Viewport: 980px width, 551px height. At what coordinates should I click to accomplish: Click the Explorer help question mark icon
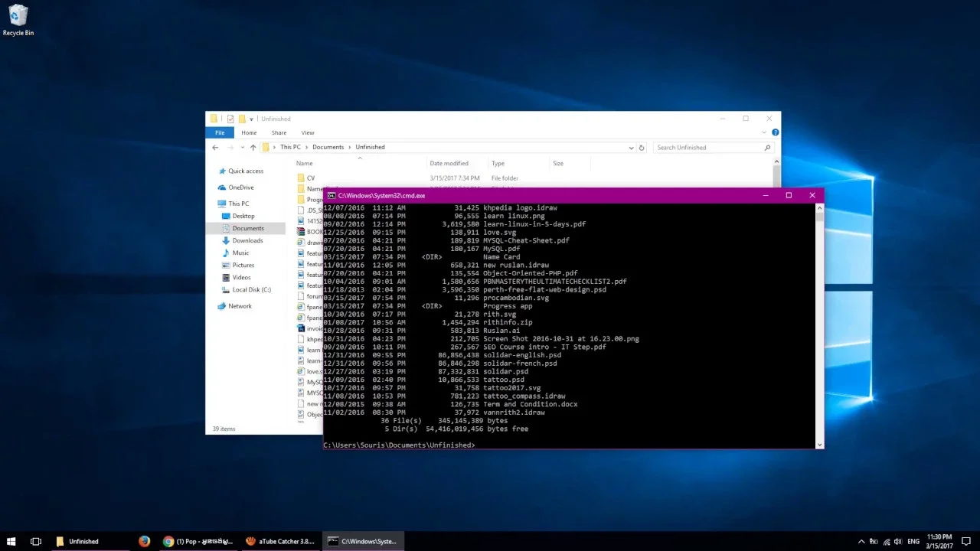tap(775, 132)
